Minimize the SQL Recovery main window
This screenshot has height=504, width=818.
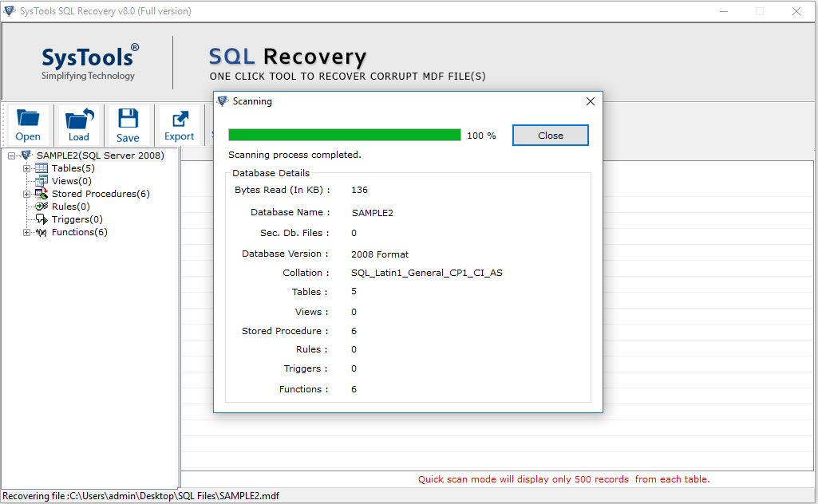pos(724,11)
